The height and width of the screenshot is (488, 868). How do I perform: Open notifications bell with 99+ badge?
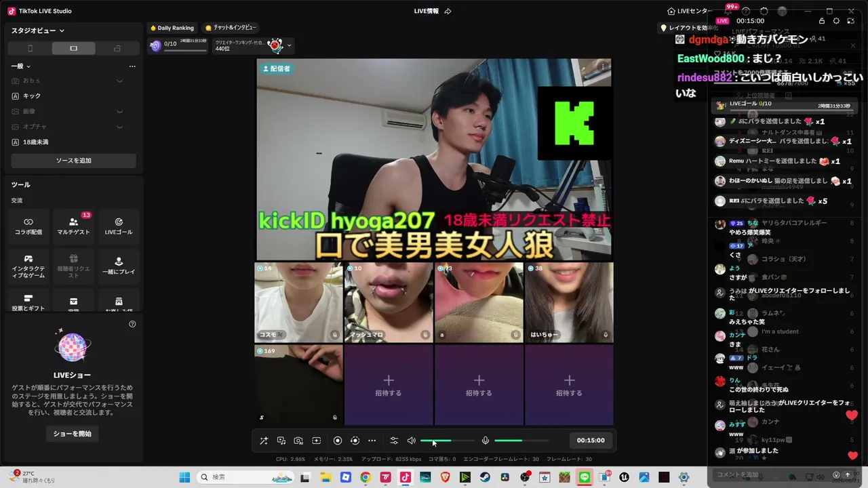(728, 12)
